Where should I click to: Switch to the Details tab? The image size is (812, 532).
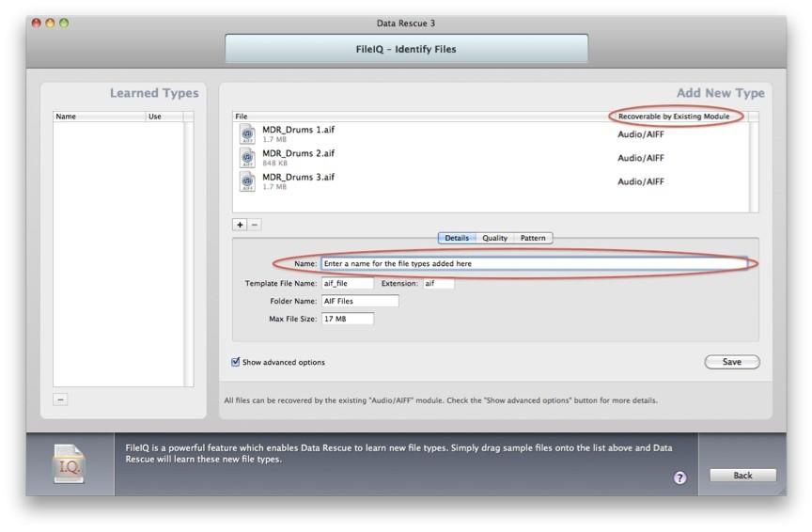456,238
